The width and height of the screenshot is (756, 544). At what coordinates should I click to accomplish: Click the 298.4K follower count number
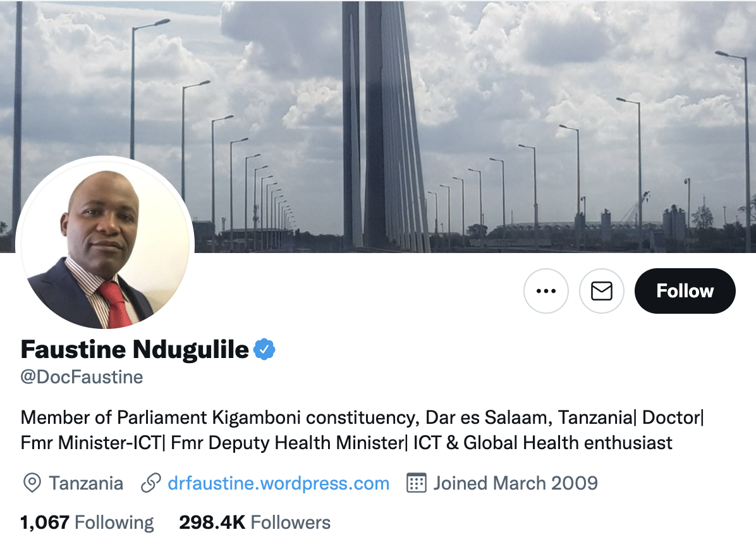click(x=212, y=522)
